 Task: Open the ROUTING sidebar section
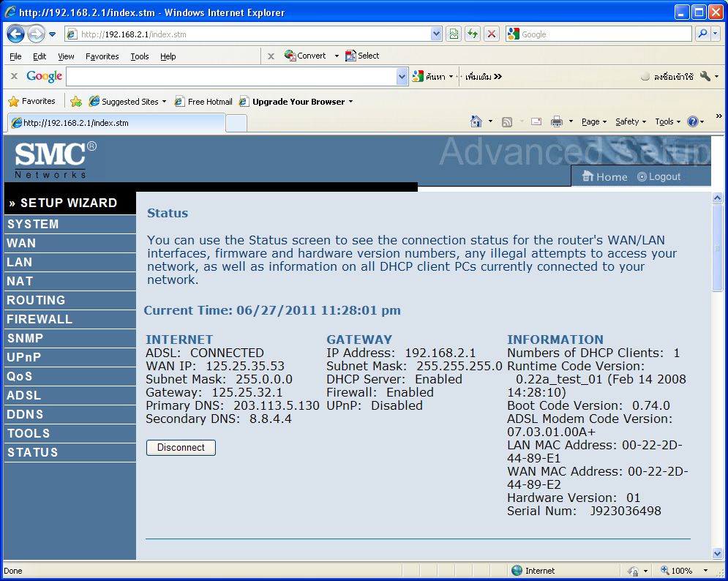click(70, 300)
